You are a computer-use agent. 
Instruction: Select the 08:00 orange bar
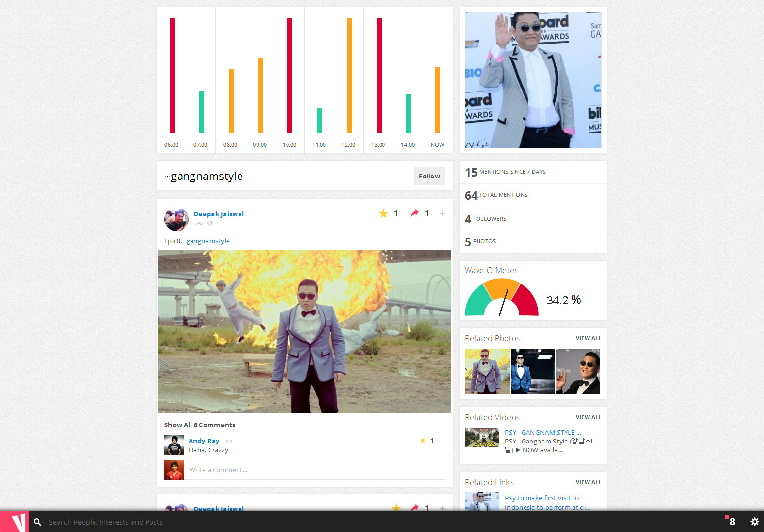tap(232, 100)
